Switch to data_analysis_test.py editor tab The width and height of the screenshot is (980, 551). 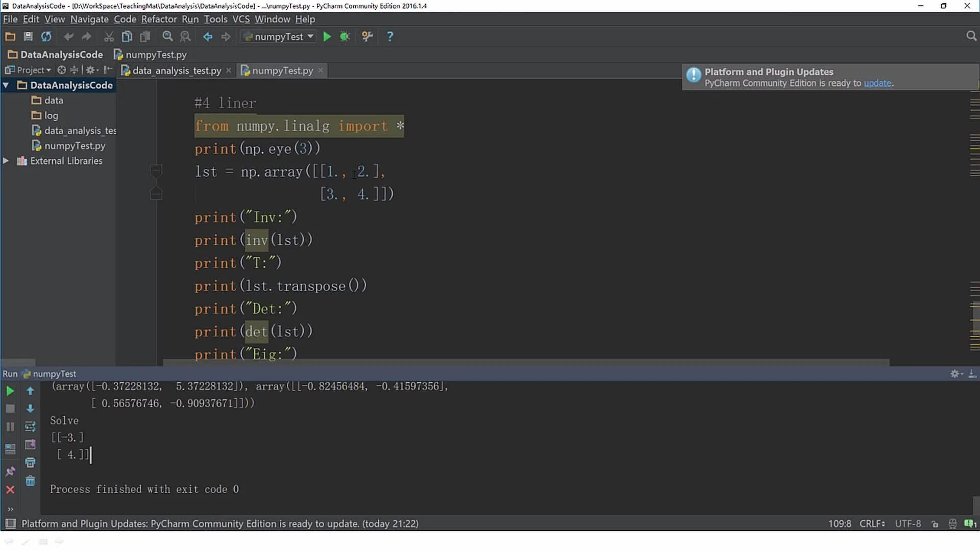pyautogui.click(x=176, y=70)
